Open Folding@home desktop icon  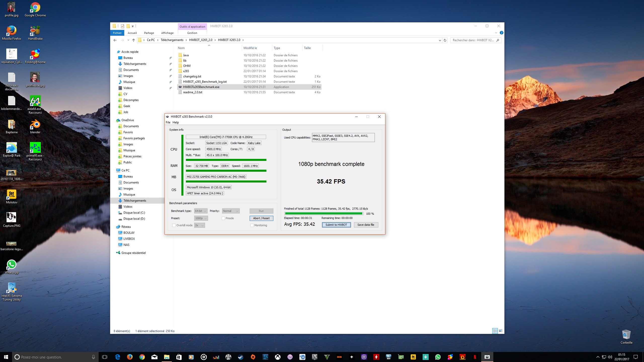coord(35,56)
